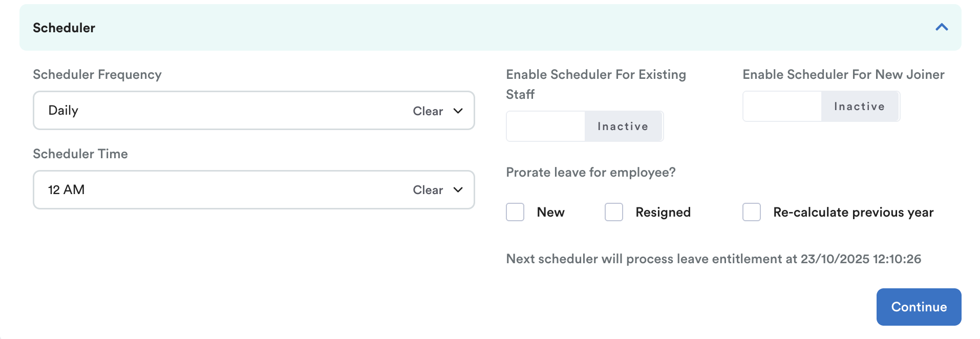The width and height of the screenshot is (980, 339).
Task: Check the Resigned prorate checkbox
Action: click(613, 212)
